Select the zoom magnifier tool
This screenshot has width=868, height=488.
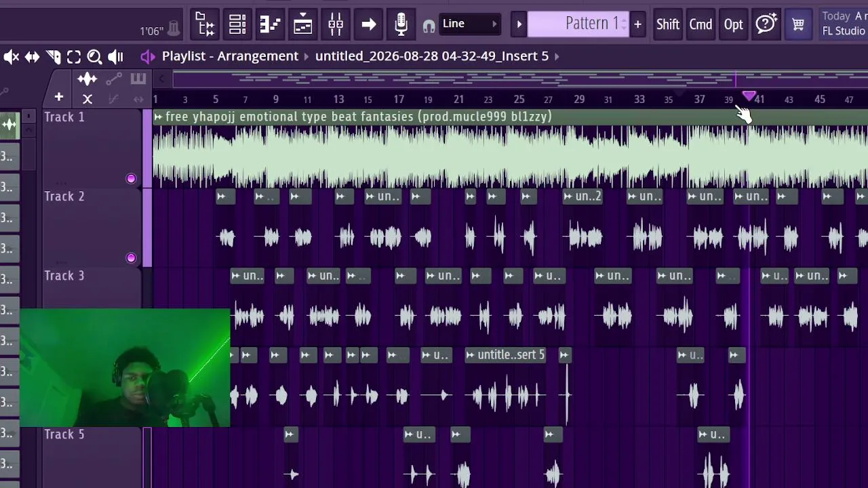coord(94,57)
